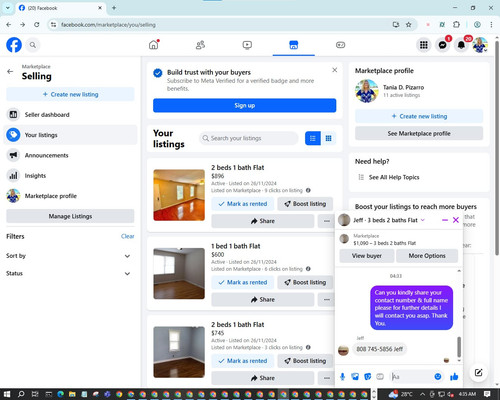This screenshot has height=400, width=500.
Task: Show info icon for $600 flat clicks
Action: (x=308, y=269)
